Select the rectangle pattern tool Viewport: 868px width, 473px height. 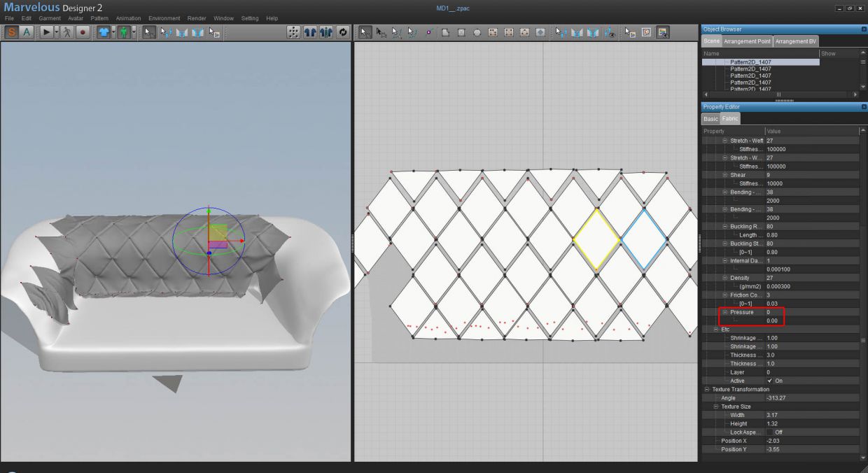click(461, 32)
